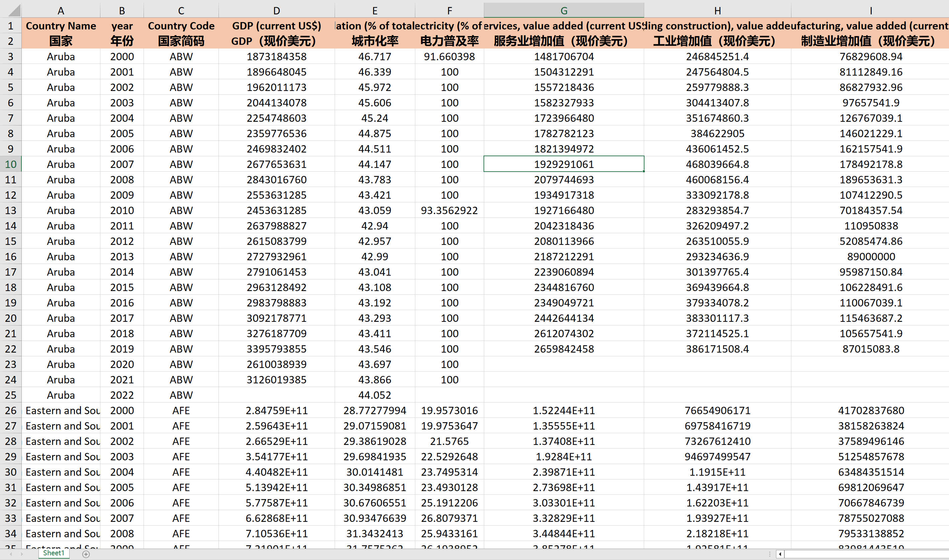
Task: Select cell containing 93.3562922 in column F
Action: [449, 210]
